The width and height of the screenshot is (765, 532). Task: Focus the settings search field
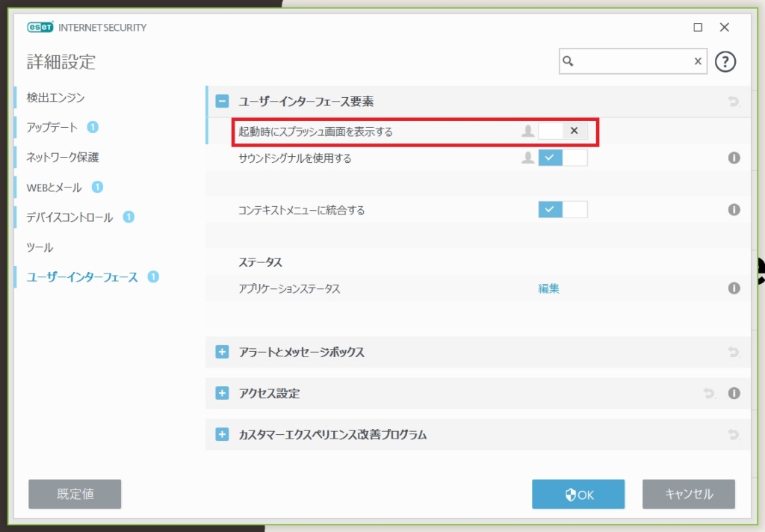click(633, 61)
